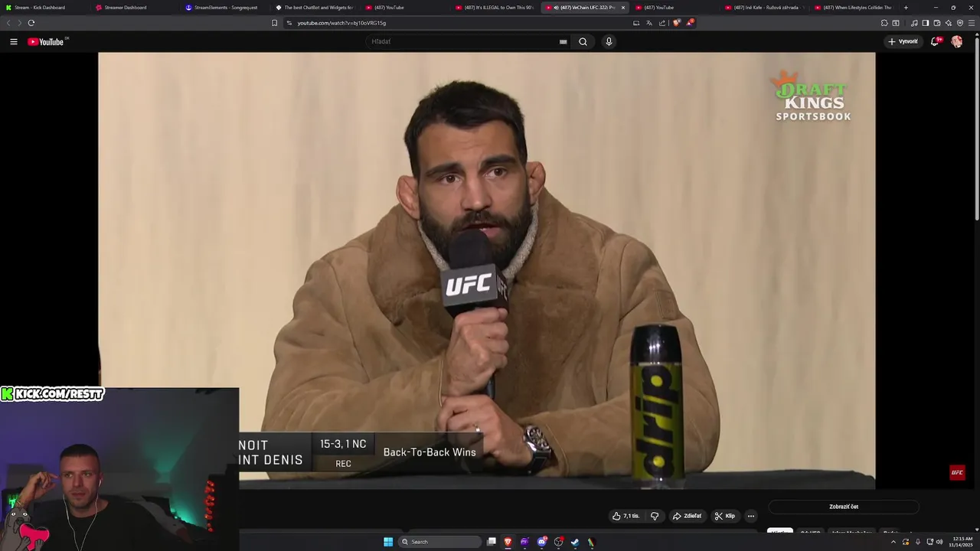This screenshot has width=980, height=551.
Task: Open Brave Shields lion icon
Action: click(677, 23)
